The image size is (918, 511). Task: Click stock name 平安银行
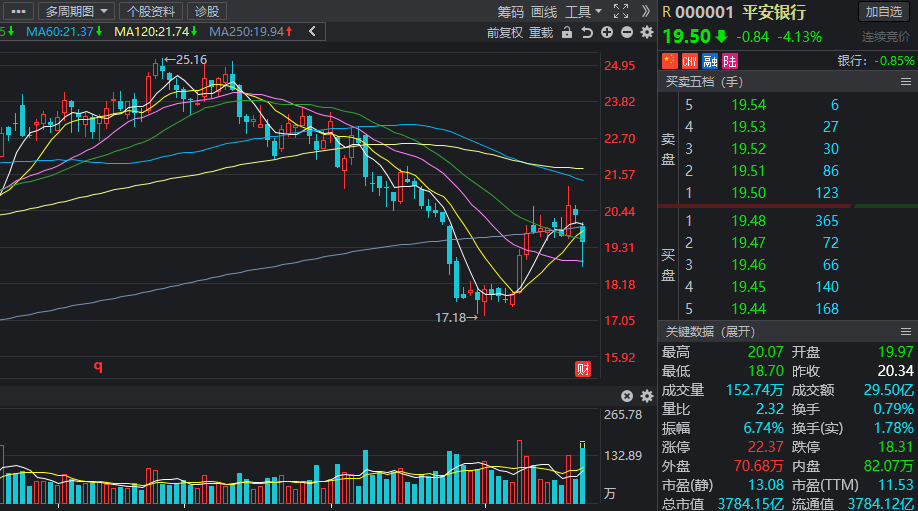(x=774, y=12)
